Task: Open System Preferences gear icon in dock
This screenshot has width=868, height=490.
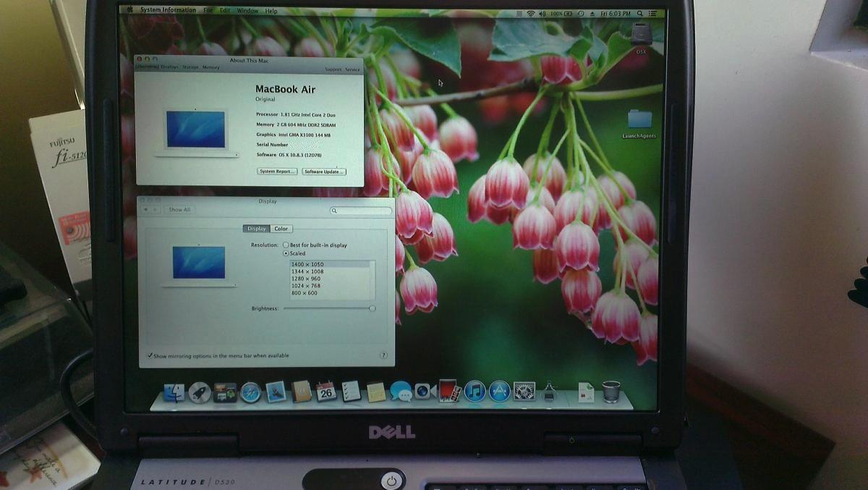Action: click(x=524, y=392)
